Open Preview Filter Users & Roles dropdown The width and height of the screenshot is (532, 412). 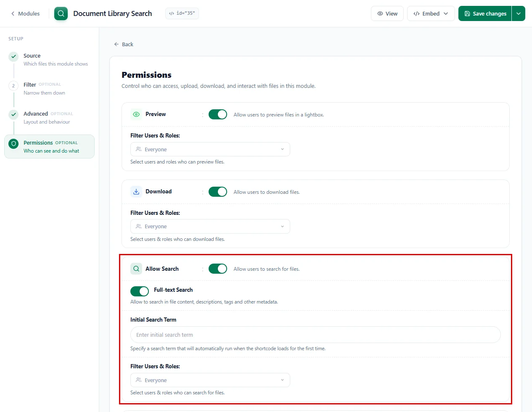pos(210,149)
